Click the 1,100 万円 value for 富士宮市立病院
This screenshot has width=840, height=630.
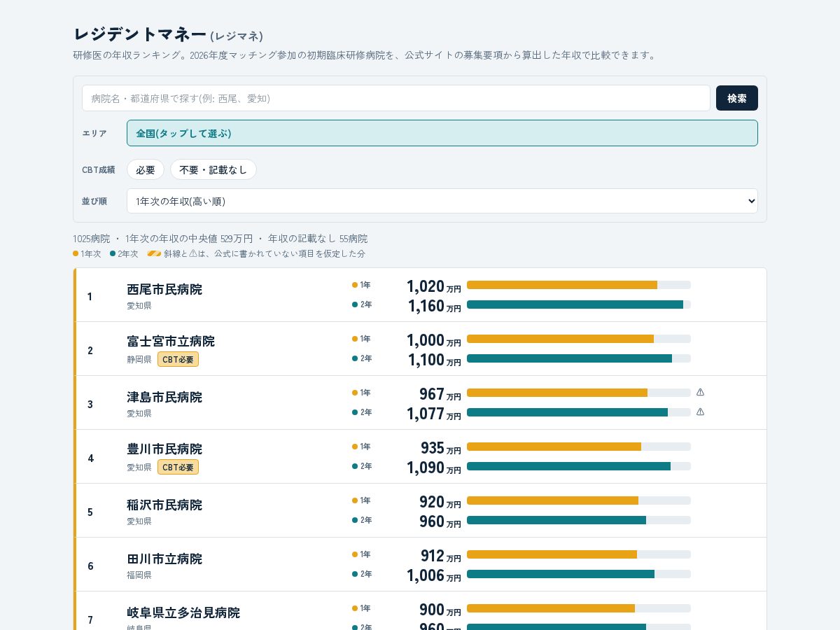(x=434, y=360)
